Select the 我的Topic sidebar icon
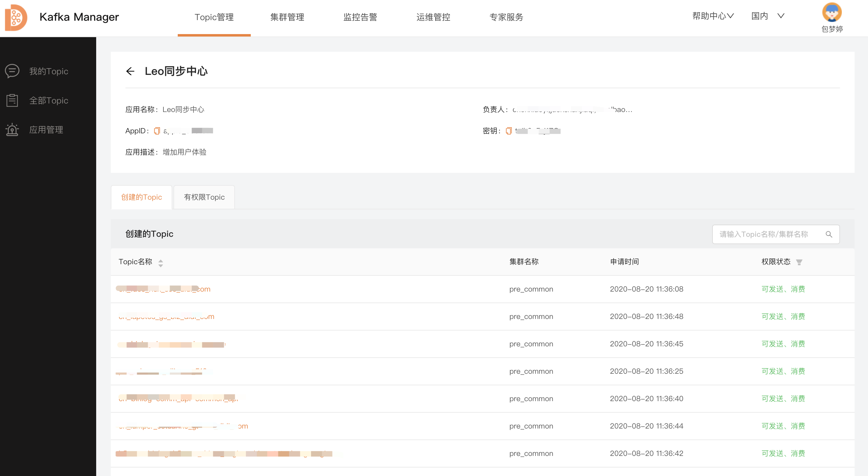Image resolution: width=868 pixels, height=476 pixels. [x=12, y=71]
